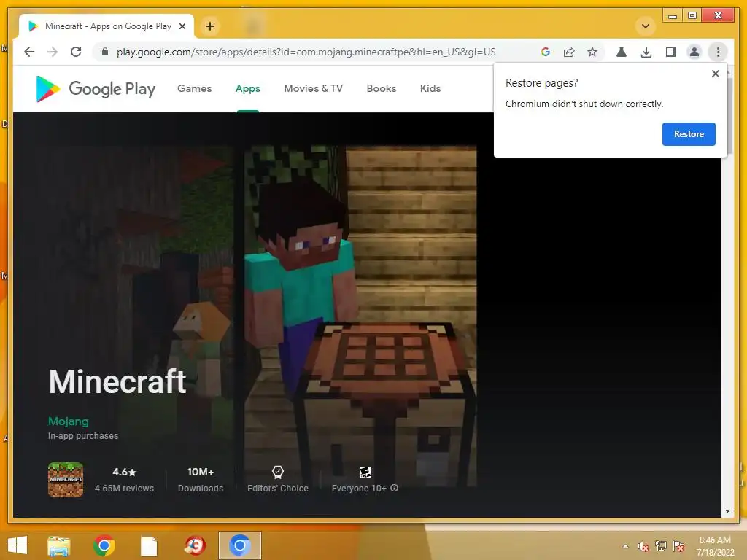
Task: Open the blank document taskbar icon
Action: coord(149,545)
